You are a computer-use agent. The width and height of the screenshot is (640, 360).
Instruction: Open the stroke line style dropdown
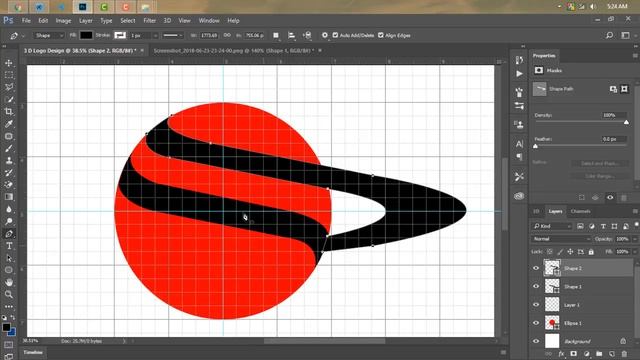click(173, 36)
